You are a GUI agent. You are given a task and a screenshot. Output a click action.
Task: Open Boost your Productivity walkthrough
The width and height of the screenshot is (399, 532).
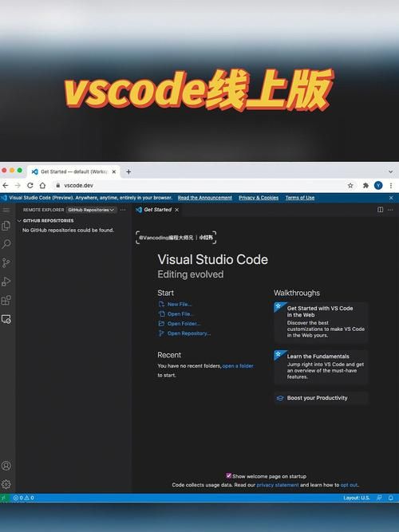pos(321,398)
